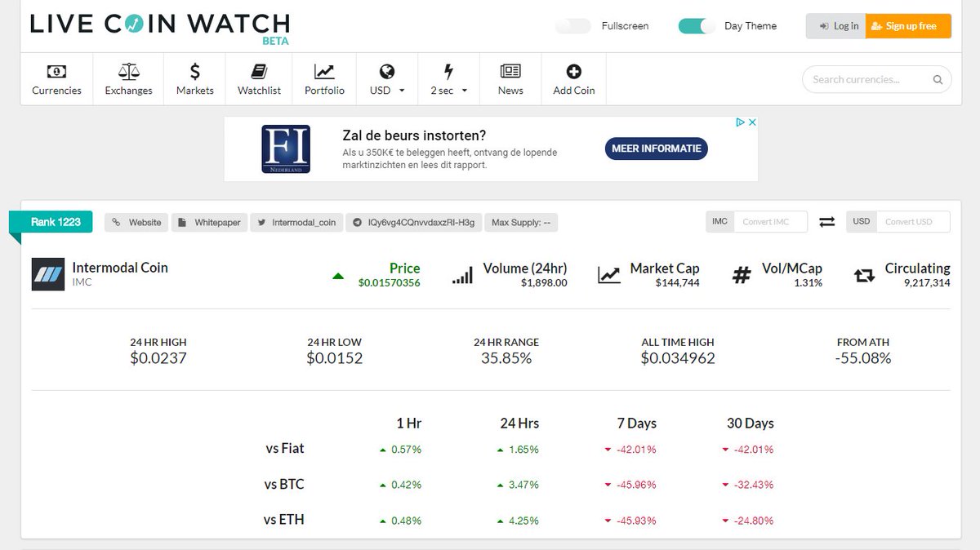This screenshot has height=550, width=980.
Task: Click the green Price up arrow
Action: click(338, 276)
